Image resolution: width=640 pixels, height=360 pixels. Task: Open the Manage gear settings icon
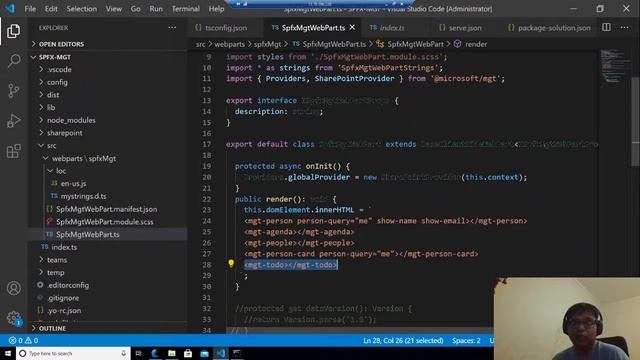[x=13, y=318]
